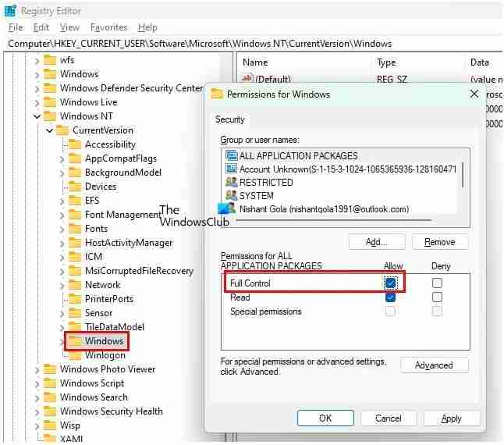Click the group names horizontal scrollbar

click(x=334, y=220)
